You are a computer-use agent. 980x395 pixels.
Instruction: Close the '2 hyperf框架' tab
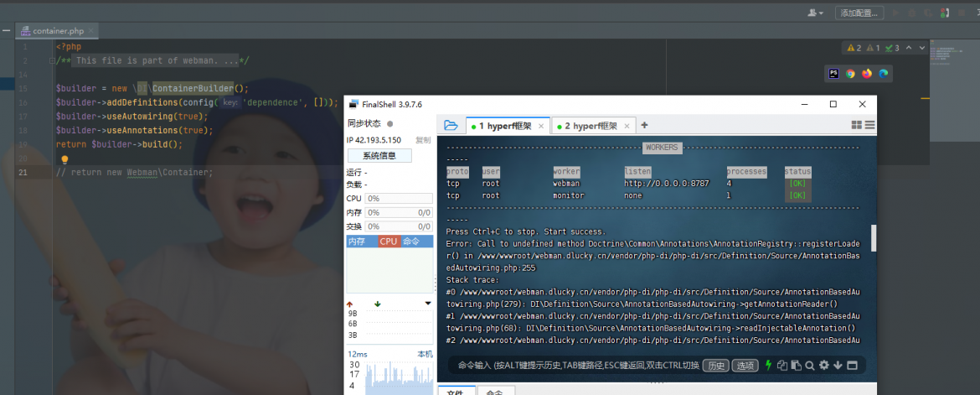coord(627,126)
